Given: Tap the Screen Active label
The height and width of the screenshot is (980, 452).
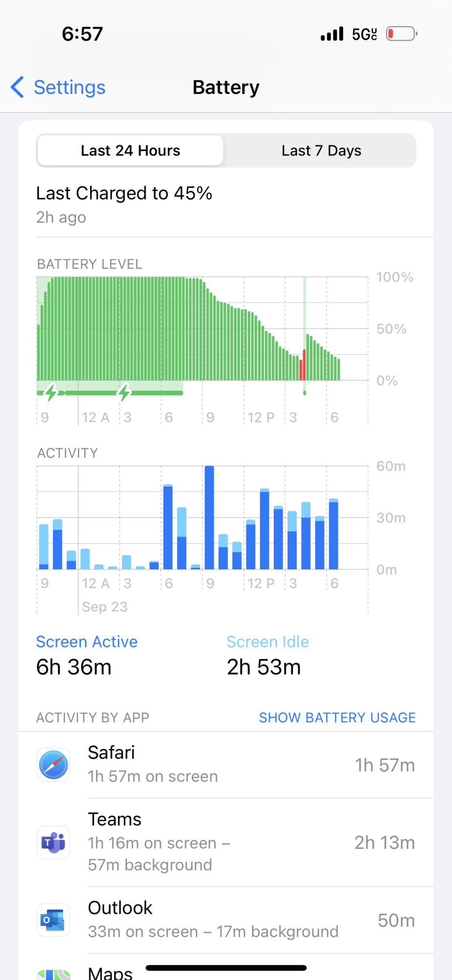Looking at the screenshot, I should [87, 641].
